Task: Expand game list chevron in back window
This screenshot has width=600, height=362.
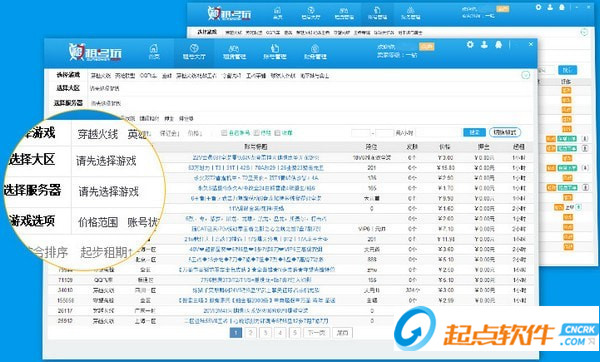Action: coord(584,32)
